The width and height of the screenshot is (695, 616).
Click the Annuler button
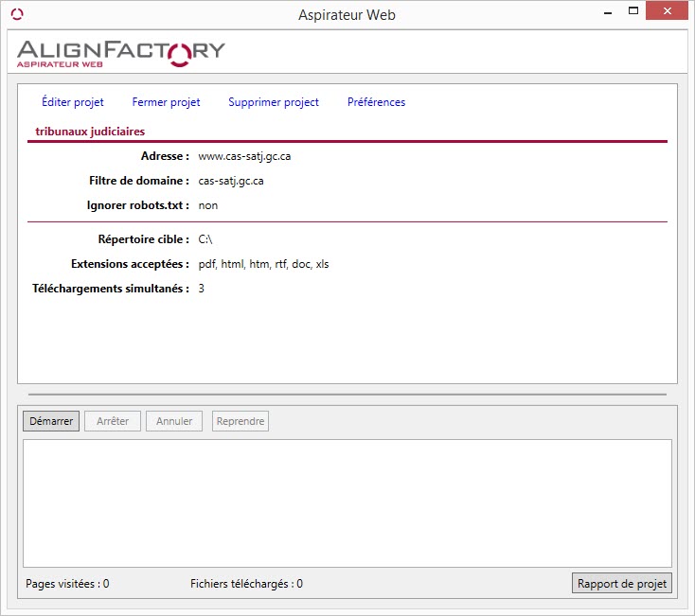coord(174,421)
